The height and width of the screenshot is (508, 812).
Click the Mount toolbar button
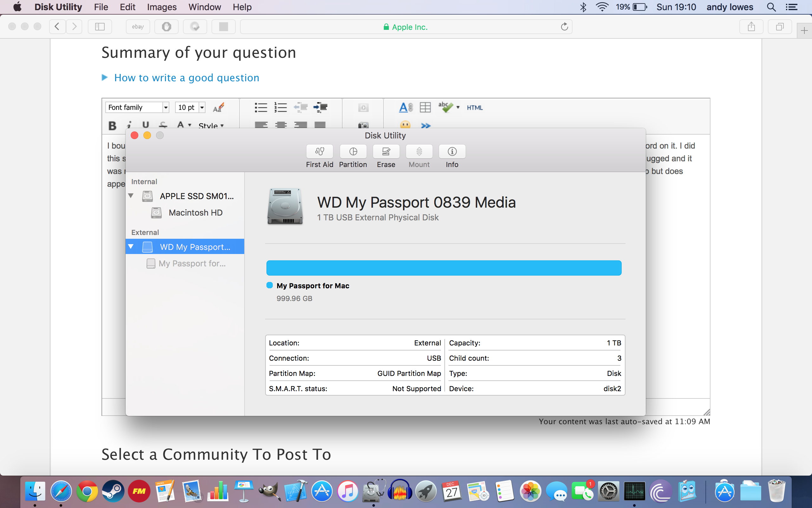[x=419, y=151]
